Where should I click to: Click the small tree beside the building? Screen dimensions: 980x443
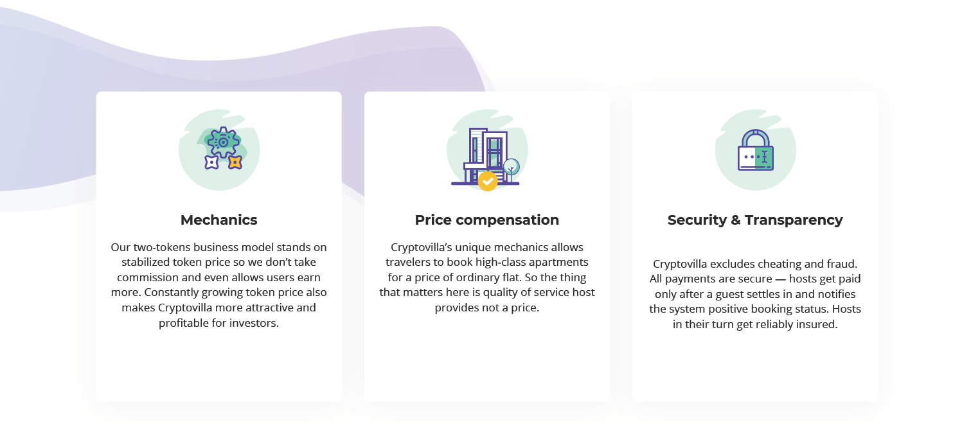tap(511, 168)
